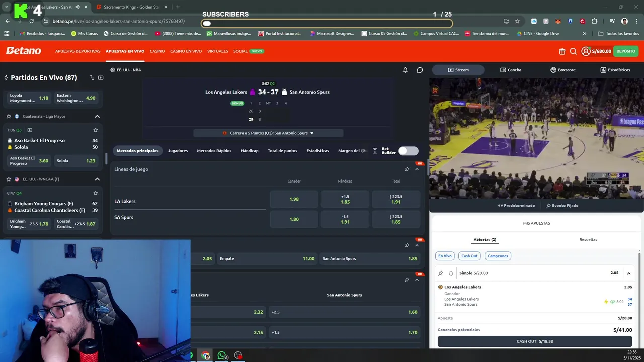Collapse the Simple S/20.00 bet details
644x362 pixels.
tap(629, 273)
